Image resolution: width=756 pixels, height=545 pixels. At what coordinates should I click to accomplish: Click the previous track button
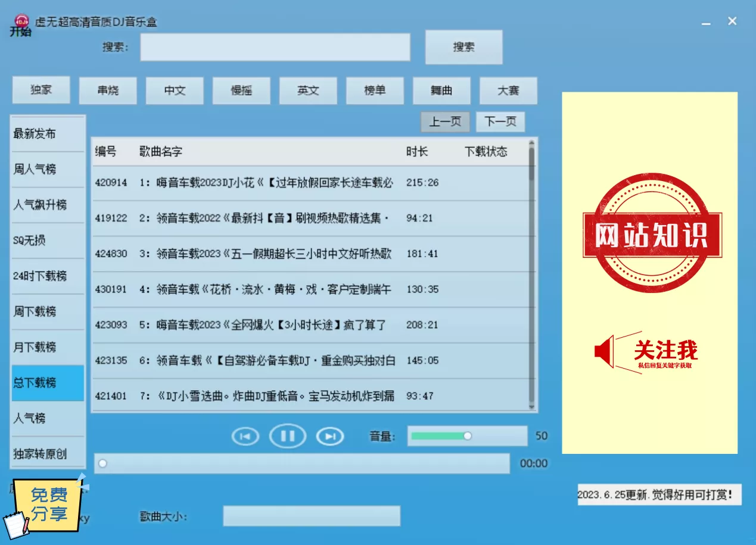pos(245,437)
